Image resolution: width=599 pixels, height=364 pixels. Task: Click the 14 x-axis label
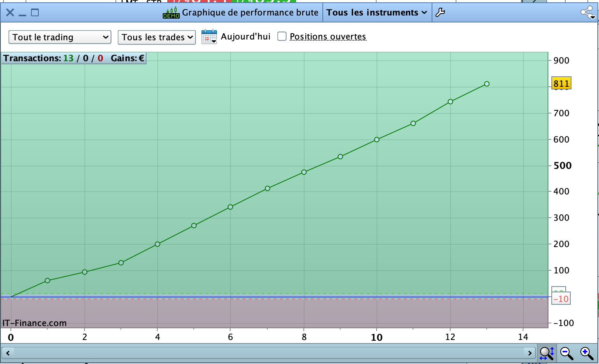(523, 337)
